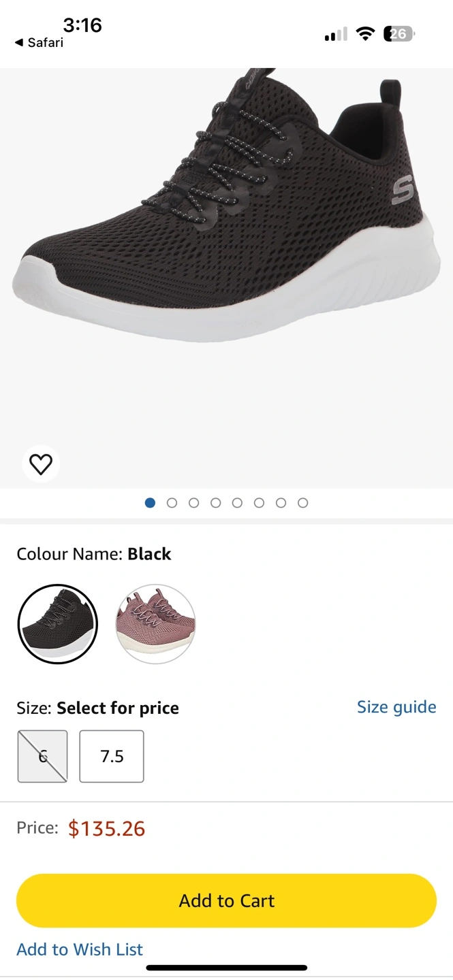Screen dimensions: 453x980
Task: Tap the unavailable size 6 option
Action: pos(42,756)
